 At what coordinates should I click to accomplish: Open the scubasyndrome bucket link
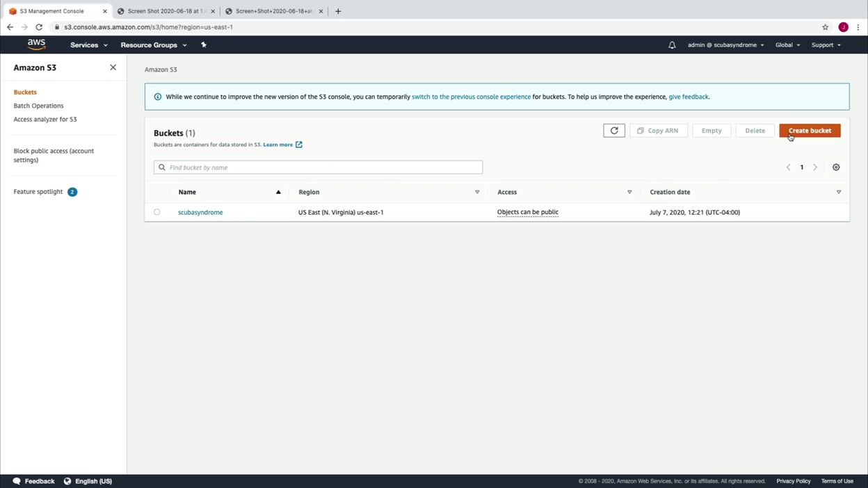pyautogui.click(x=200, y=212)
